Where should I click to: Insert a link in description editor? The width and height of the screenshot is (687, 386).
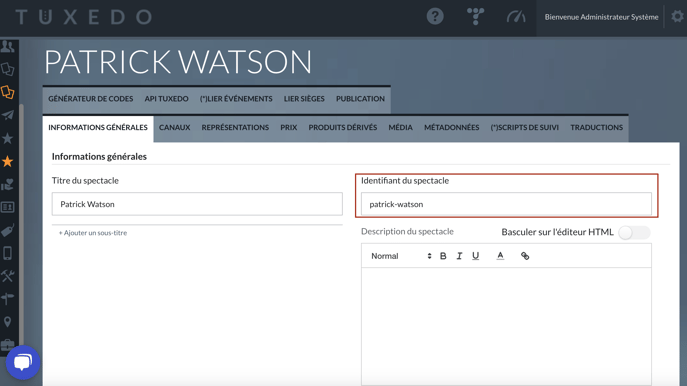[x=525, y=256]
